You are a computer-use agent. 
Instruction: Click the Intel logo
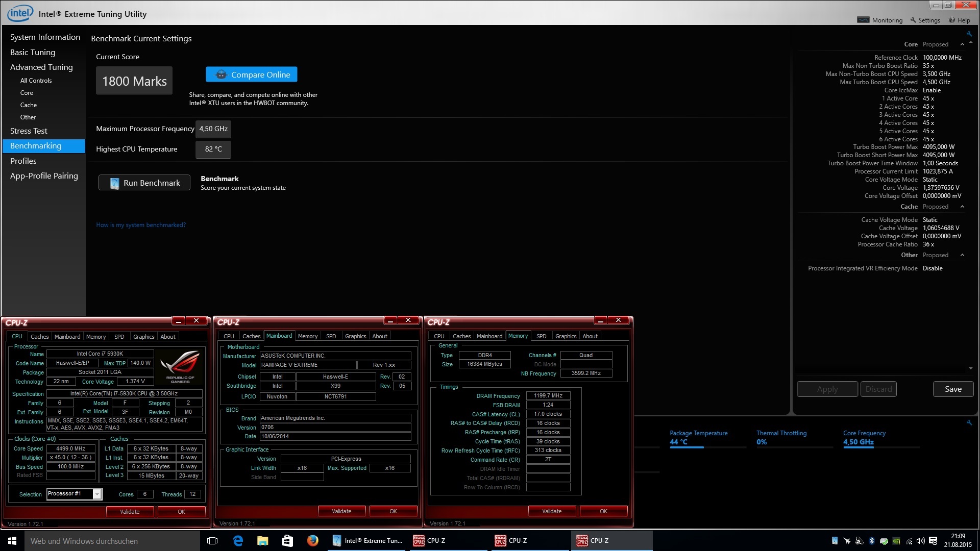(20, 13)
